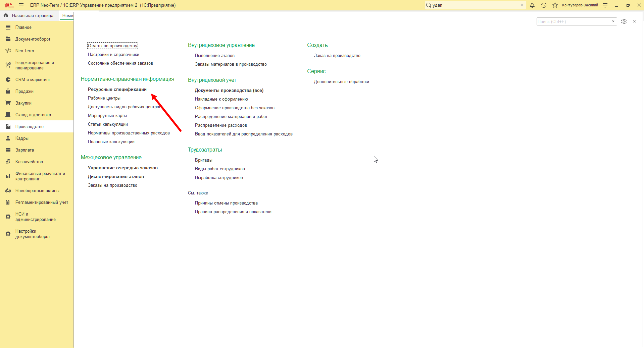
Task: Clear the Ctrl+F search field
Action: [x=613, y=21]
